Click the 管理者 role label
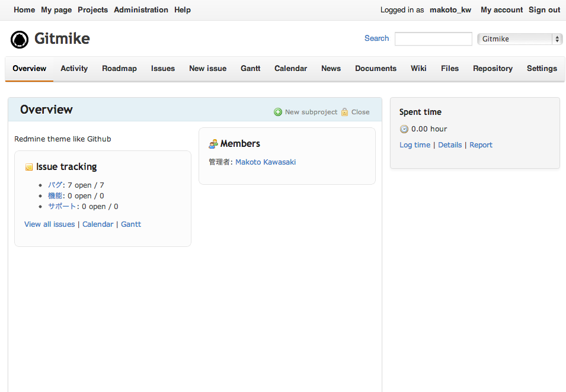Image resolution: width=566 pixels, height=392 pixels. 219,162
